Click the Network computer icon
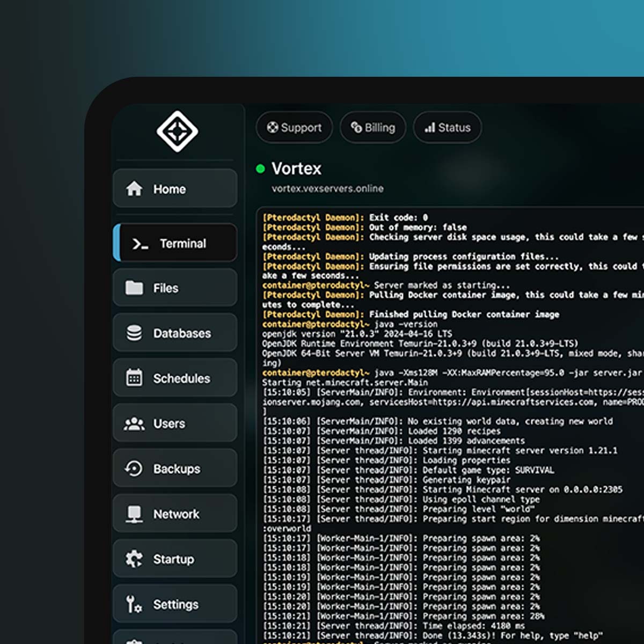644x644 pixels. (134, 514)
